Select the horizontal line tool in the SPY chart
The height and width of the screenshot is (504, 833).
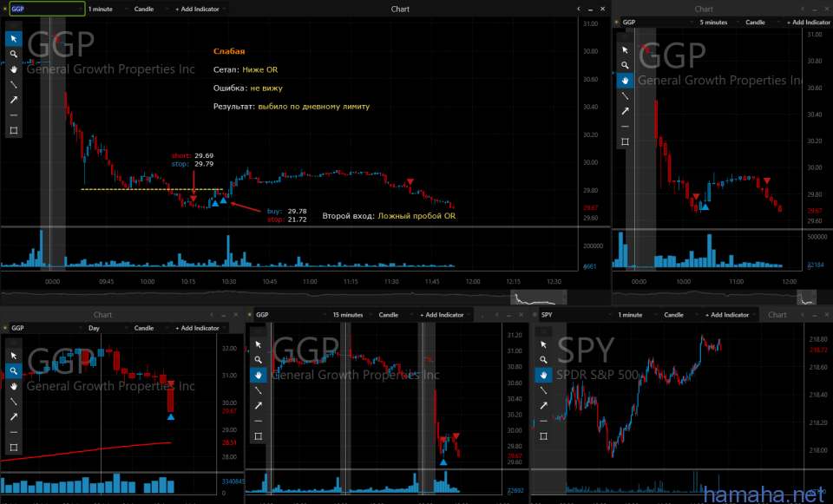(543, 421)
